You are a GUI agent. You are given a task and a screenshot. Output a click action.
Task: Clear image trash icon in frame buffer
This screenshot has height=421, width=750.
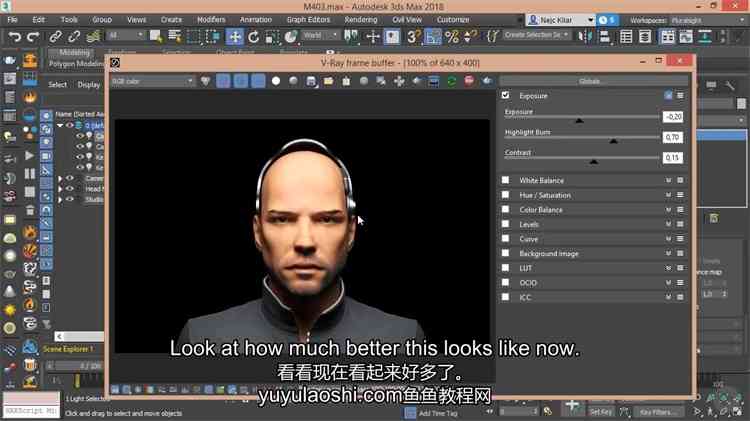click(x=346, y=81)
